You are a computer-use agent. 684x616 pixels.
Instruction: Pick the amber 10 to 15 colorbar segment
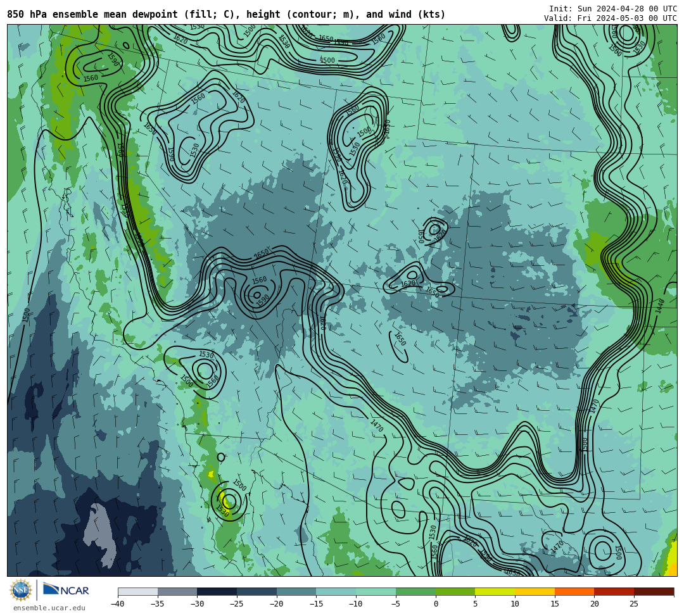(535, 591)
